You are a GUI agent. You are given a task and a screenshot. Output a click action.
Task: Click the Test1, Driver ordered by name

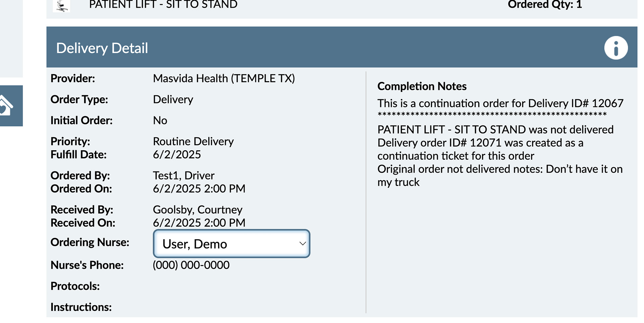click(x=183, y=175)
